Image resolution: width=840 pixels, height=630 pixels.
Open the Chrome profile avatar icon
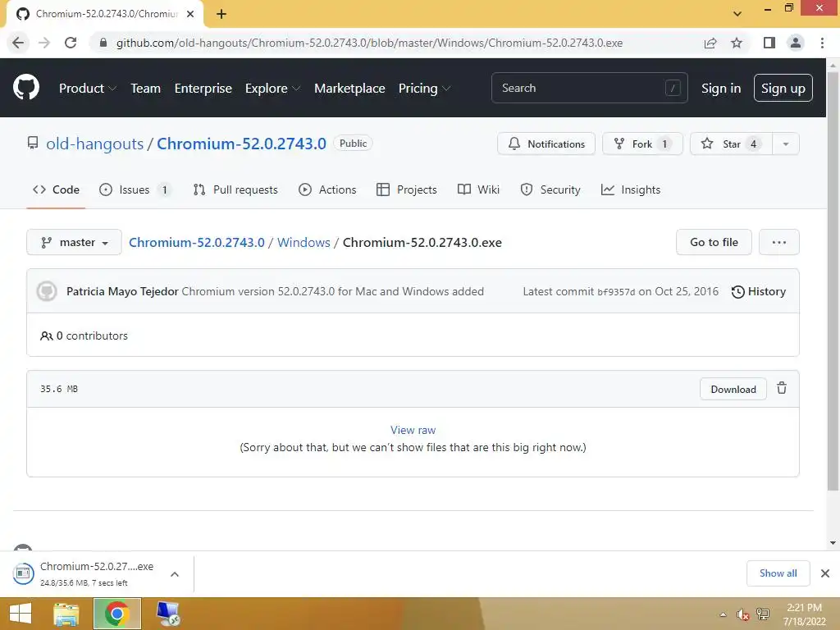click(x=796, y=43)
